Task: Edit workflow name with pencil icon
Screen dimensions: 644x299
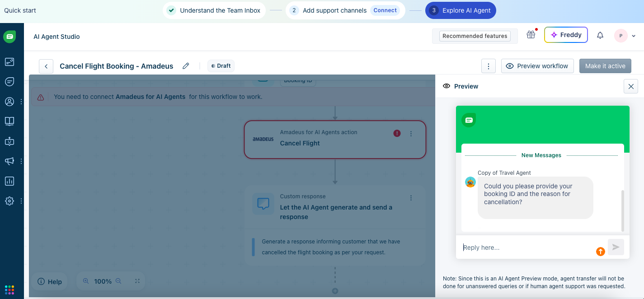Action: pos(186,66)
